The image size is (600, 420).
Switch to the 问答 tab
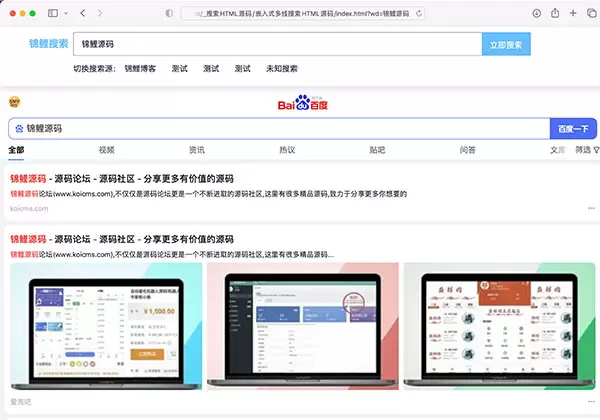pos(468,150)
